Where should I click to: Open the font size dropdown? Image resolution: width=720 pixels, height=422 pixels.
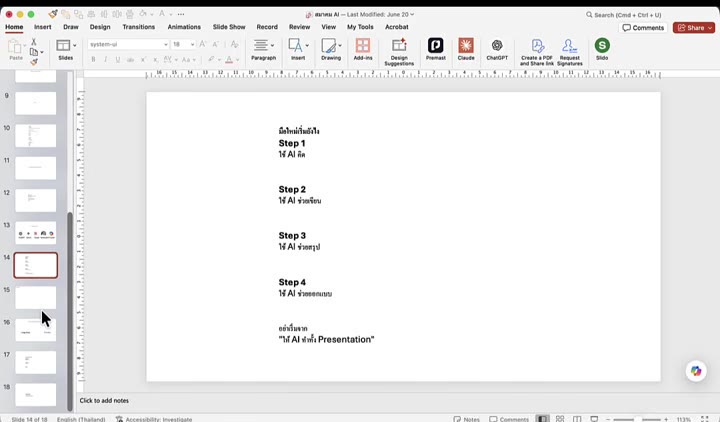[x=192, y=44]
